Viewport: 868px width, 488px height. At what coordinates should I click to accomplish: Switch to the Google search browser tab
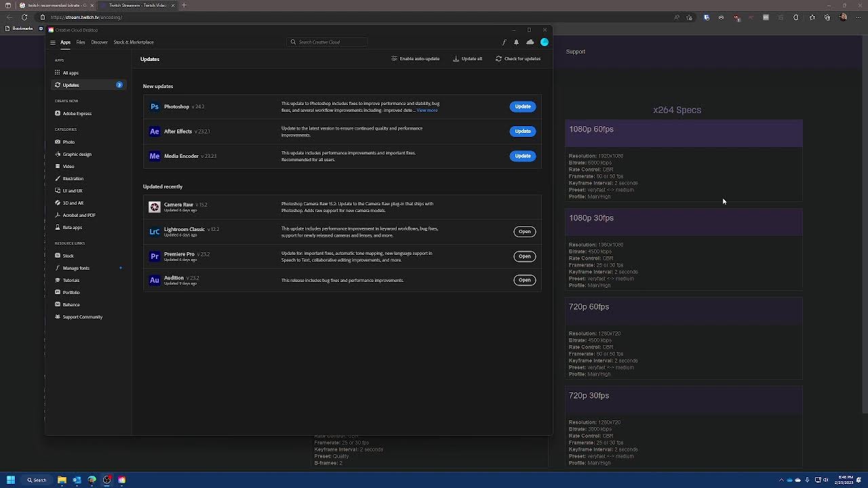tap(56, 5)
